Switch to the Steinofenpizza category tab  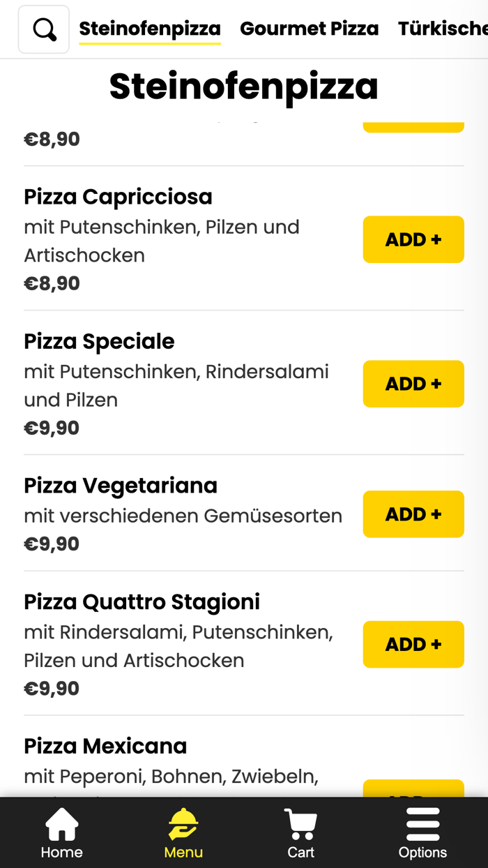tap(149, 29)
